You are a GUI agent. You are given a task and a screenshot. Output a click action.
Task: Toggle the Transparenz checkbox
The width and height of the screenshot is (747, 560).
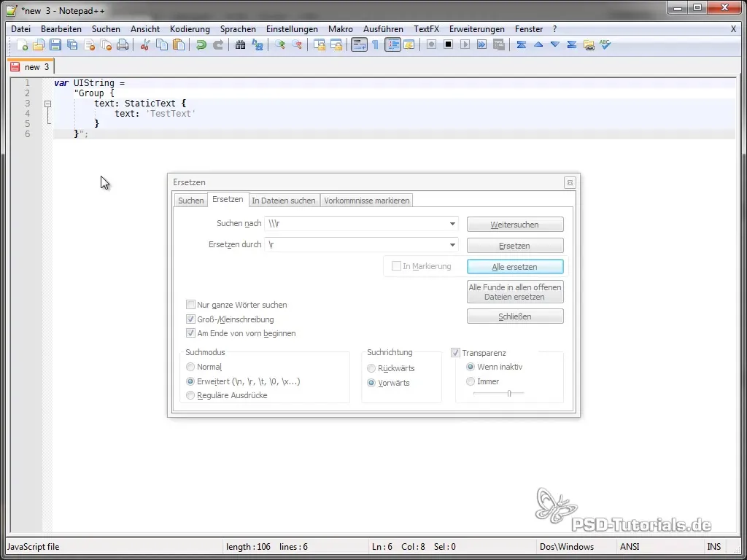(455, 353)
